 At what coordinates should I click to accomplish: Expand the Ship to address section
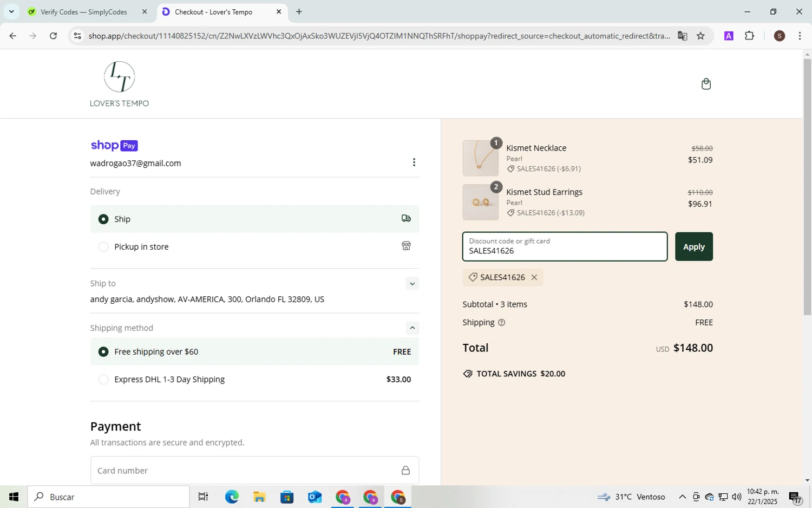click(x=412, y=284)
